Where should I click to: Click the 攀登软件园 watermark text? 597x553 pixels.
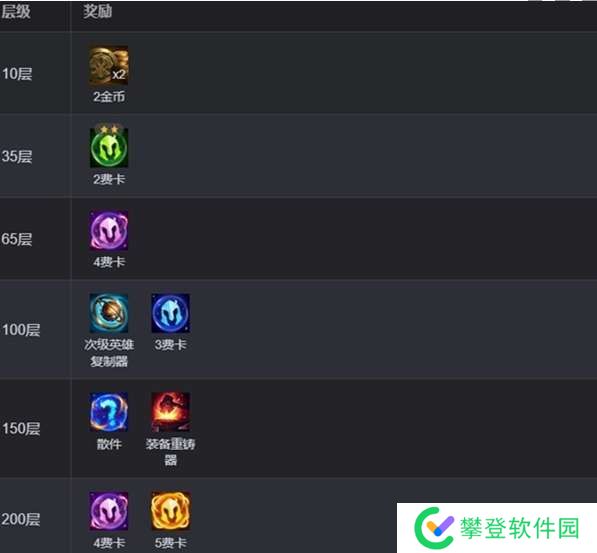tap(520, 528)
